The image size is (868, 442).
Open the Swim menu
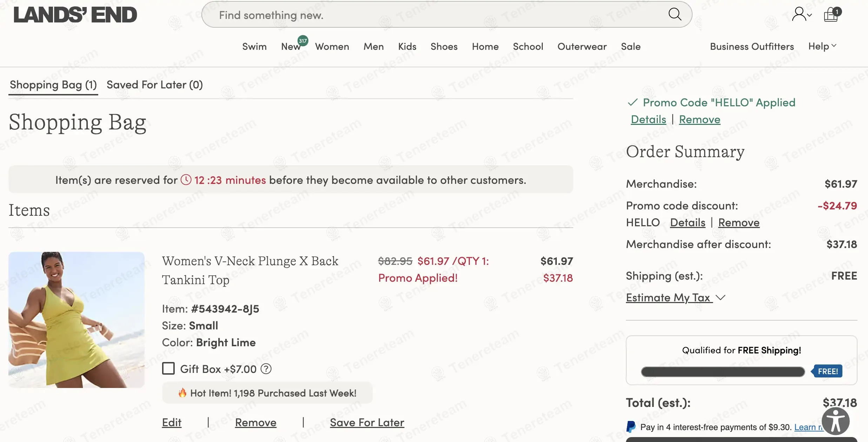[x=254, y=46]
